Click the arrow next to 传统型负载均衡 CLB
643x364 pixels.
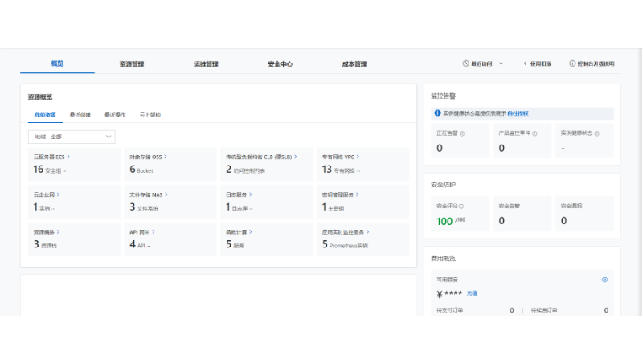tap(296, 157)
